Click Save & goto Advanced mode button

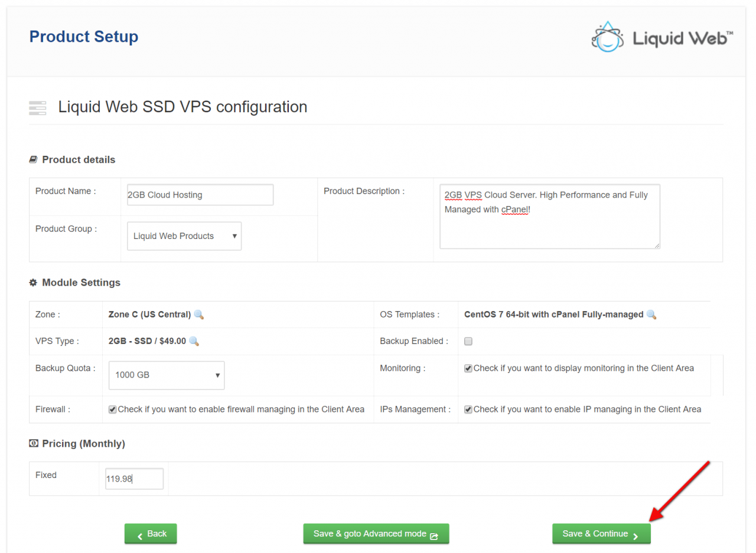click(376, 534)
